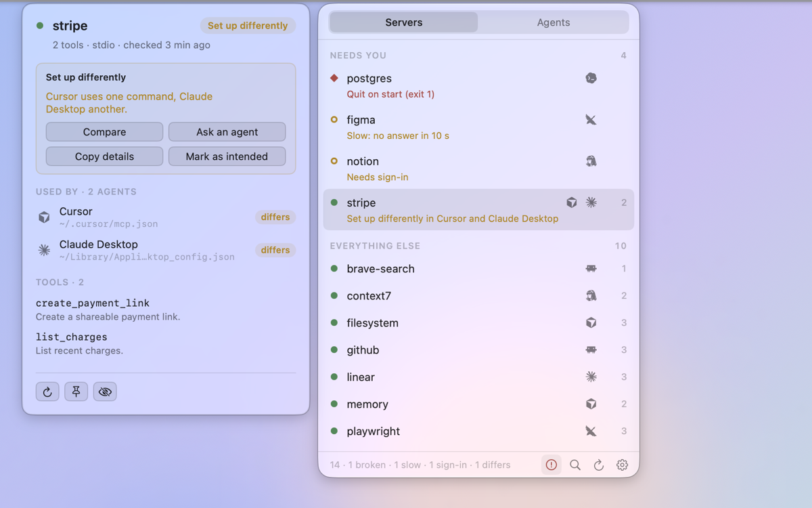Switch to the Agents tab
Image resolution: width=812 pixels, height=508 pixels.
[554, 22]
